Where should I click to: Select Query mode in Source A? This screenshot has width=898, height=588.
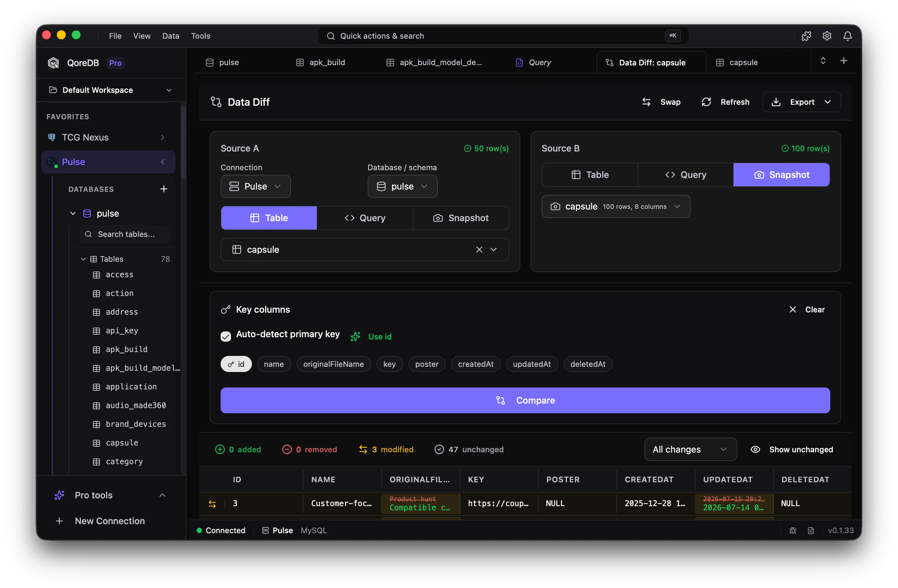point(364,218)
